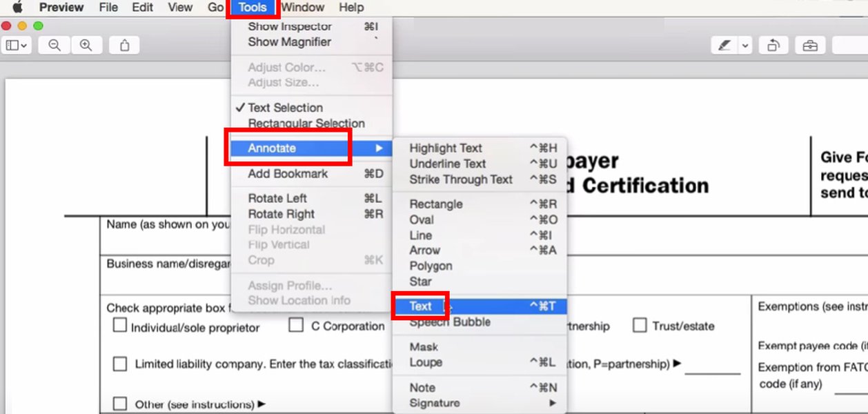868x414 pixels.
Task: Choose the Arrow annotation
Action: (x=480, y=250)
